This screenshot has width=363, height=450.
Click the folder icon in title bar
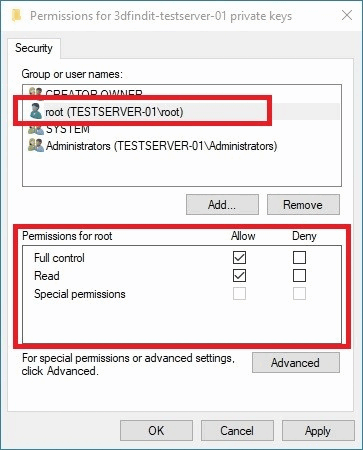click(17, 16)
